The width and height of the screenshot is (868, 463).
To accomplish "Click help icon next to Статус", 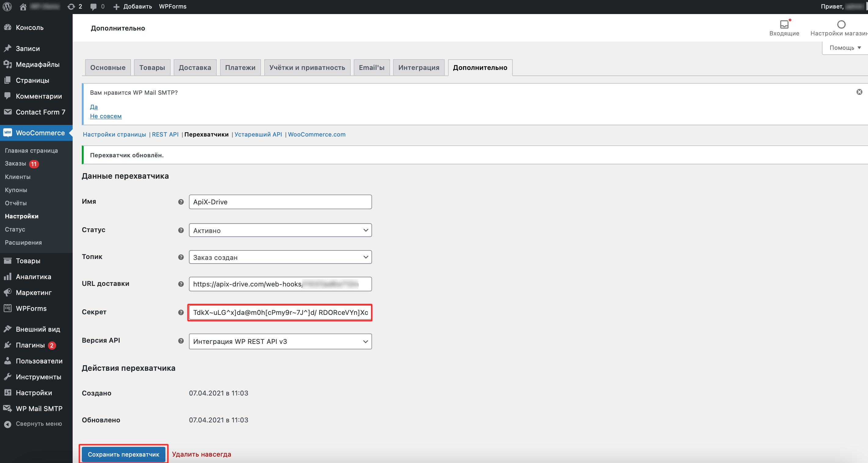I will (181, 230).
